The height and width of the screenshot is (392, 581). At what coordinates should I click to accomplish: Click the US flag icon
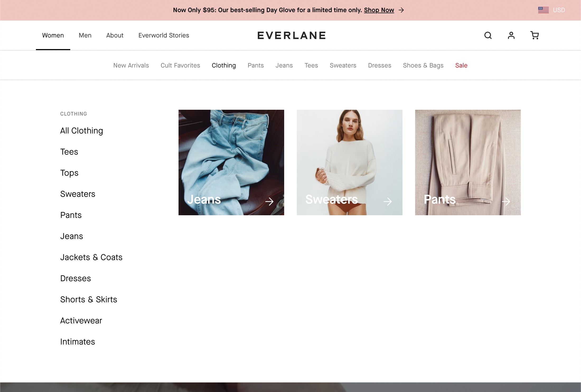[543, 10]
